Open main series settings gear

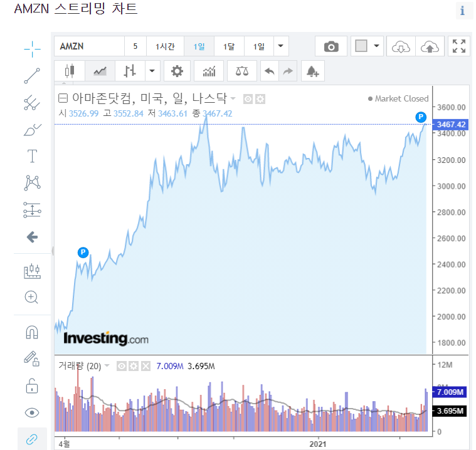coord(260,99)
